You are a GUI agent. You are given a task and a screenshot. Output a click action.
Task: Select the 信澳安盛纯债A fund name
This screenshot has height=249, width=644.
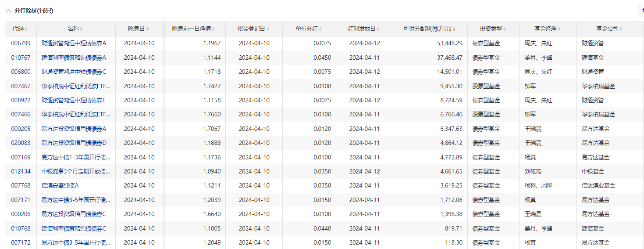click(x=60, y=185)
